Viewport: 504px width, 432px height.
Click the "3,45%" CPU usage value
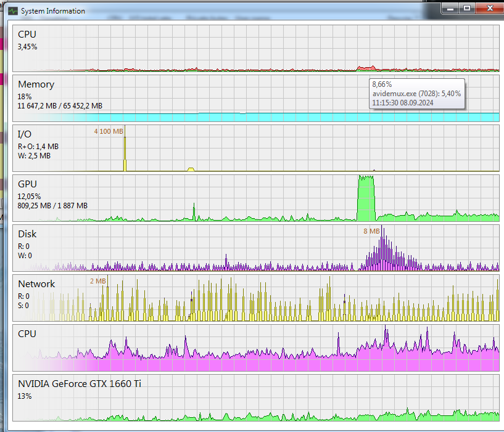click(27, 47)
